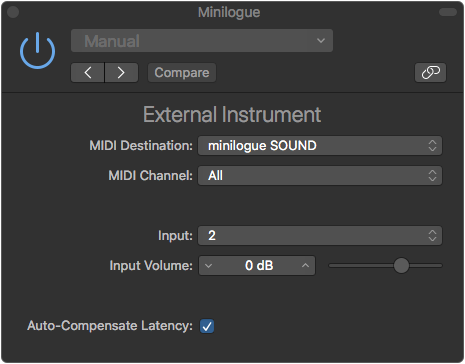
Task: Click the pill button in title bar
Action: click(448, 12)
